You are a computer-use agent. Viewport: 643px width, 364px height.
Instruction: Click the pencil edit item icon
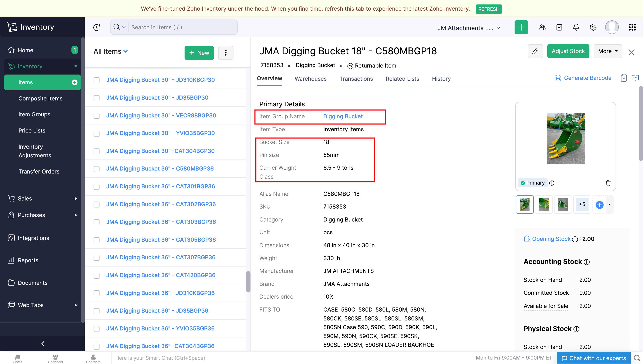[535, 51]
